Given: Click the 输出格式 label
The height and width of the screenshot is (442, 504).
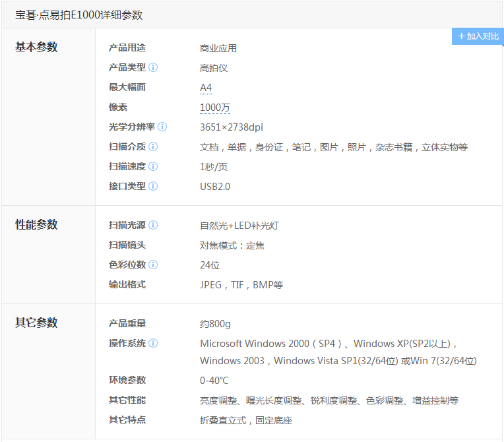Looking at the screenshot, I should point(127,284).
